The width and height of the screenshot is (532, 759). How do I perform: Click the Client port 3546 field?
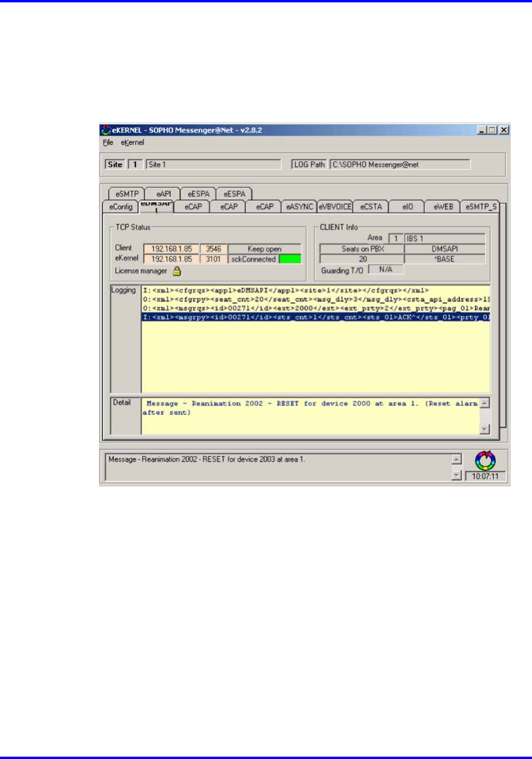[x=214, y=249]
